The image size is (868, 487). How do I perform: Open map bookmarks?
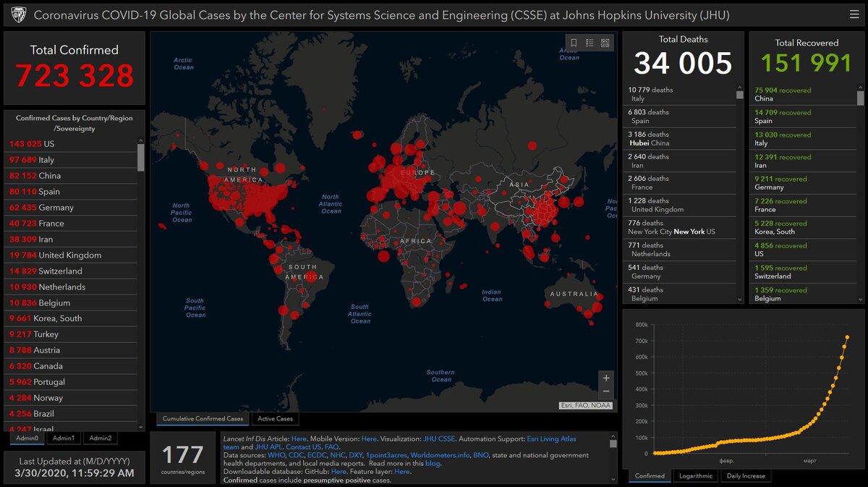[574, 43]
